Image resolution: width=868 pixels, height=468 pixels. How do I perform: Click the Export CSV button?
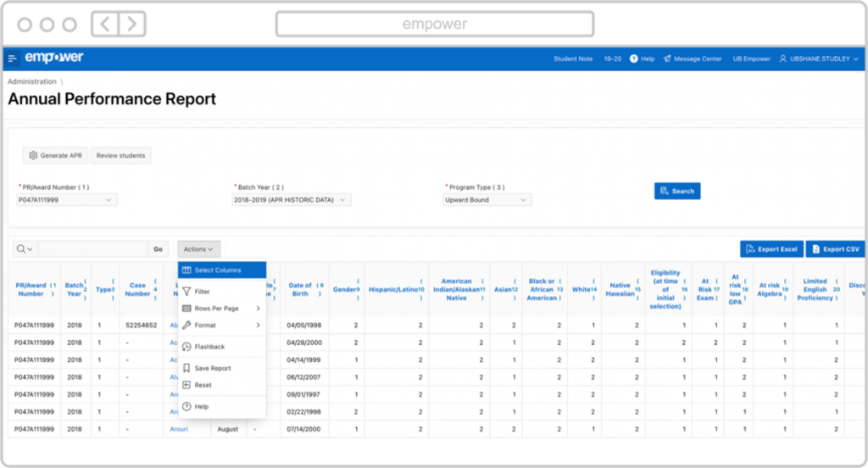pos(835,249)
